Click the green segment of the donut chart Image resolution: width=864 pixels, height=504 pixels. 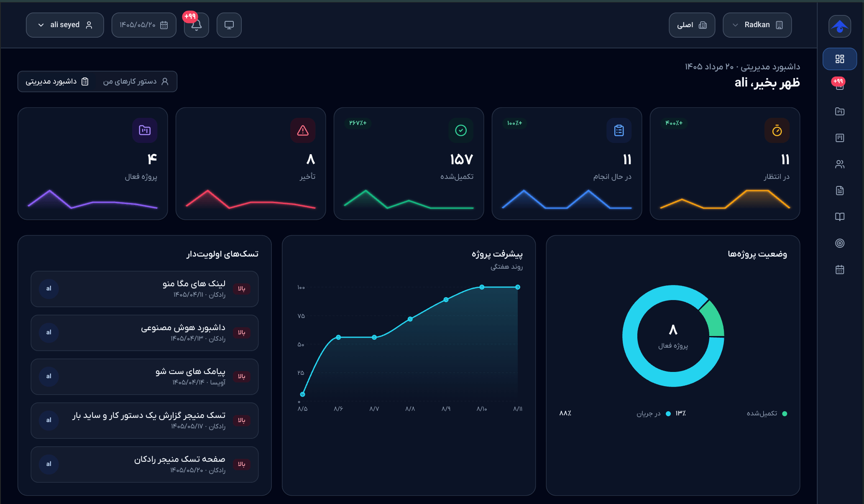(713, 320)
